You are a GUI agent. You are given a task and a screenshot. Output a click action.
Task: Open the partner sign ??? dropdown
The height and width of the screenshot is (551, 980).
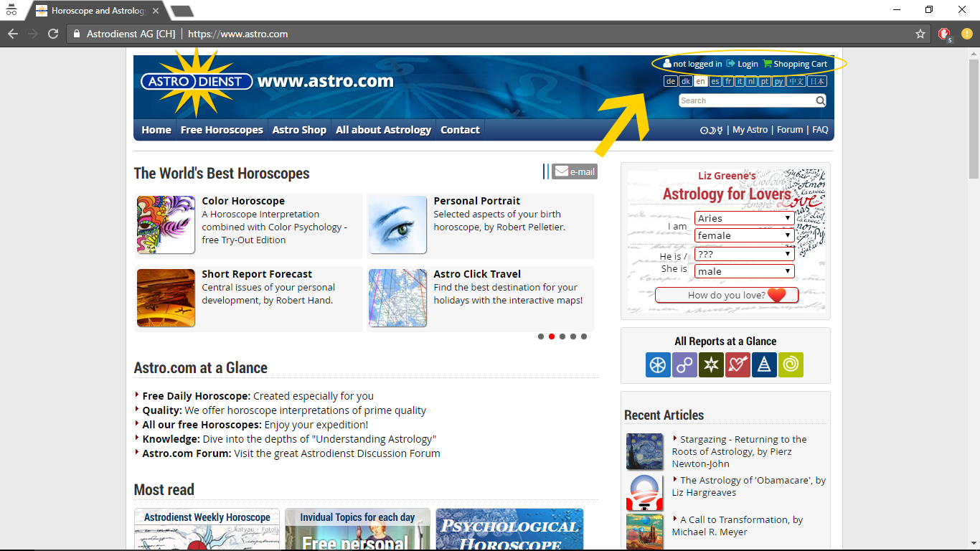coord(745,254)
